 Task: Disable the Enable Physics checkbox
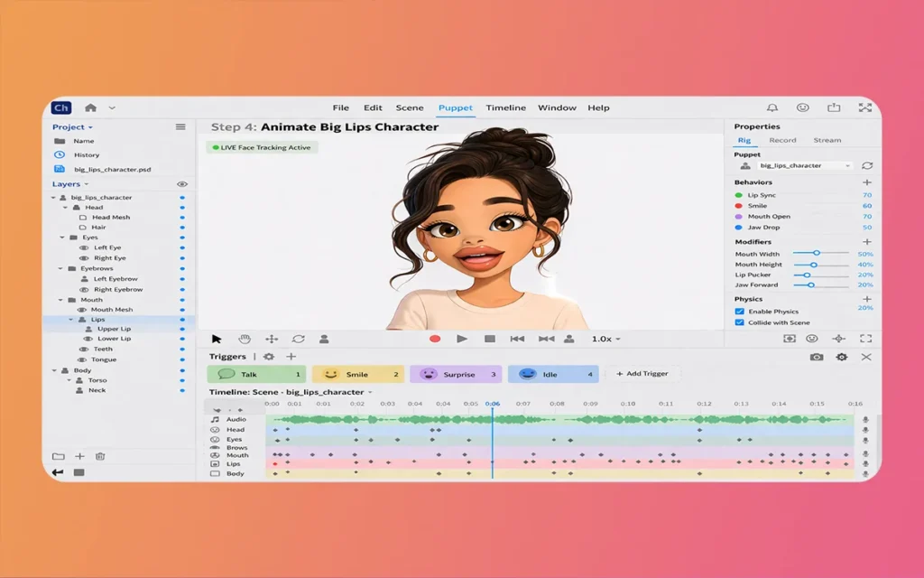click(740, 312)
